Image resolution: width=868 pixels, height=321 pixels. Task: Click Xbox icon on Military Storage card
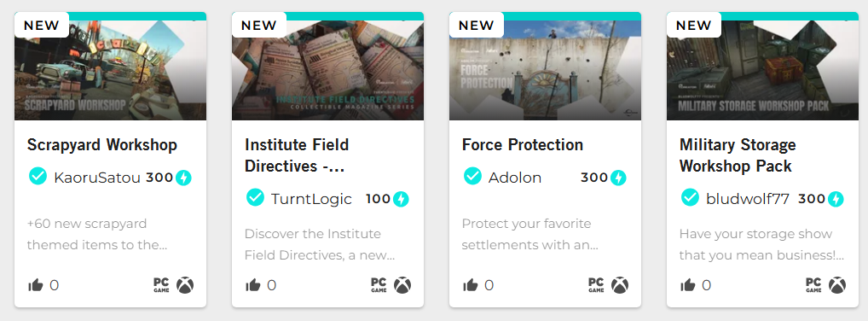(x=837, y=285)
